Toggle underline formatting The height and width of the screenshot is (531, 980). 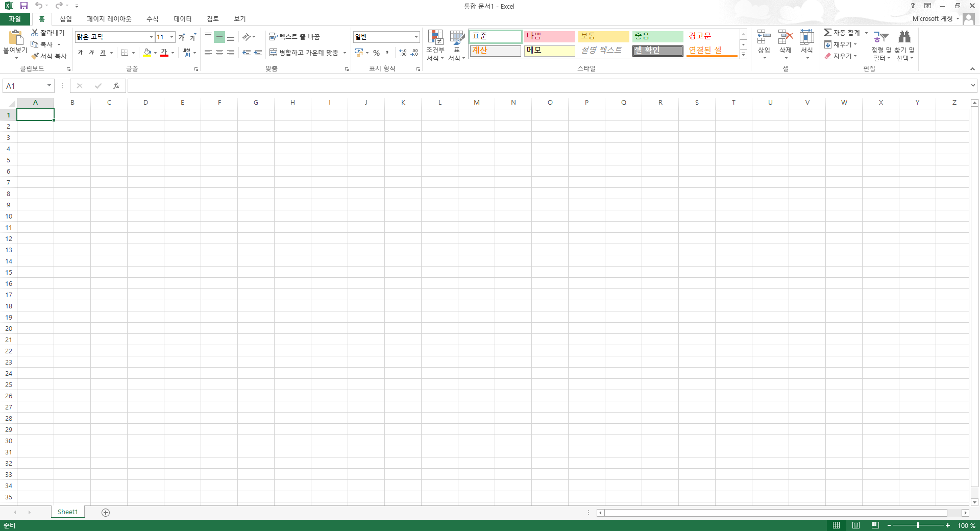(x=103, y=53)
